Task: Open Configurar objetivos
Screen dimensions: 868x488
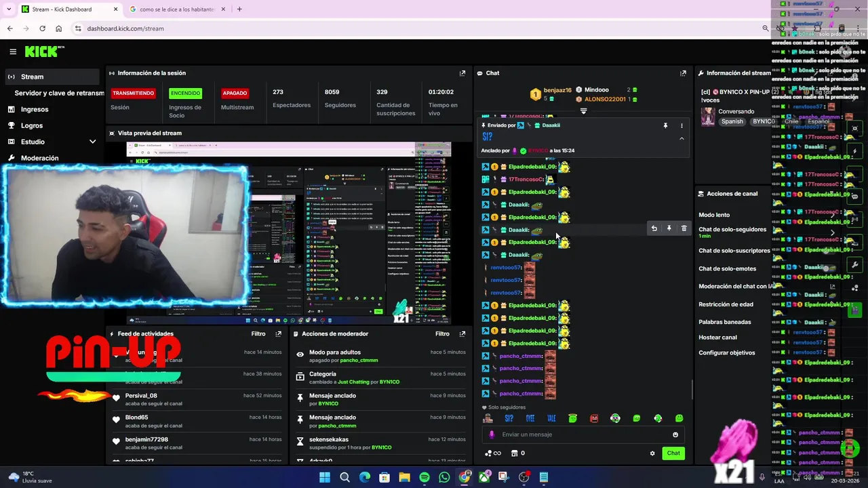Action: point(727,353)
